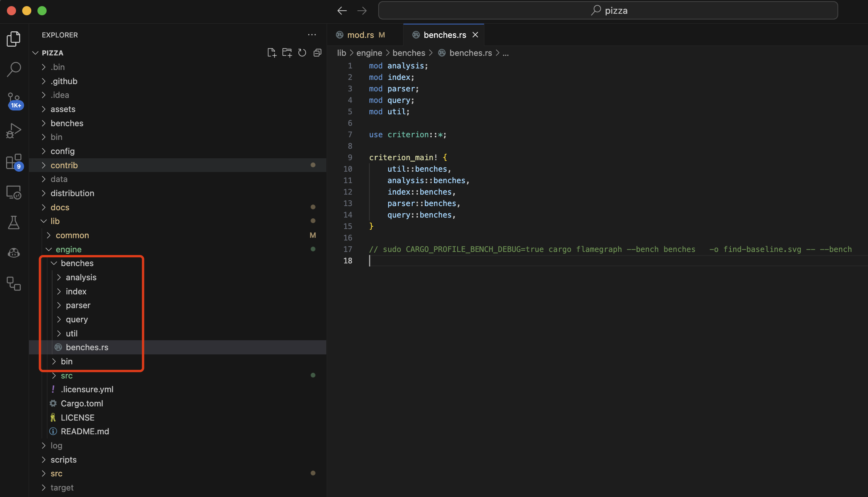868x497 pixels.
Task: Open the Run and Debug view
Action: pyautogui.click(x=14, y=130)
